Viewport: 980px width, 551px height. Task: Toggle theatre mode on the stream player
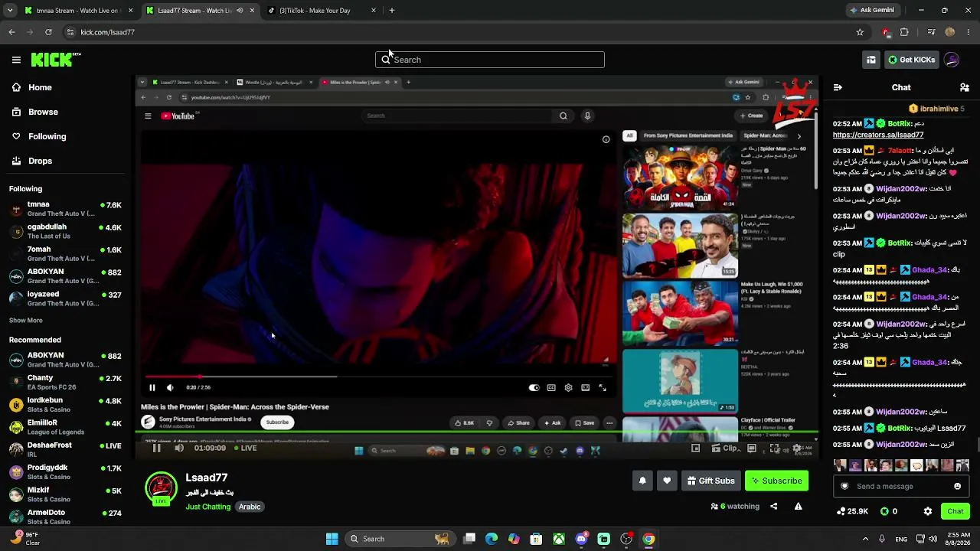coord(752,448)
